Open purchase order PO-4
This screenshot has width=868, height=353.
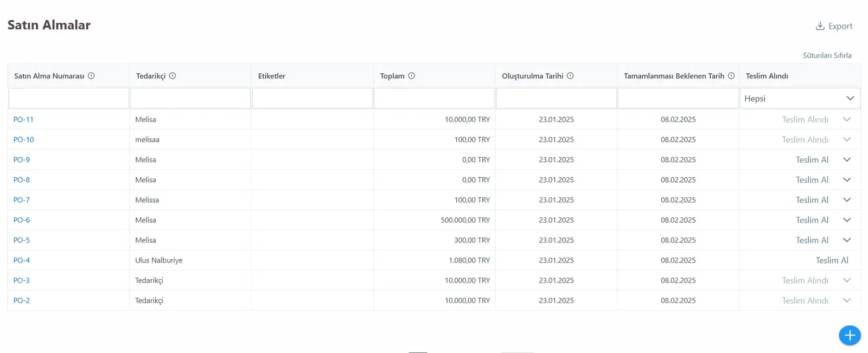pos(22,260)
